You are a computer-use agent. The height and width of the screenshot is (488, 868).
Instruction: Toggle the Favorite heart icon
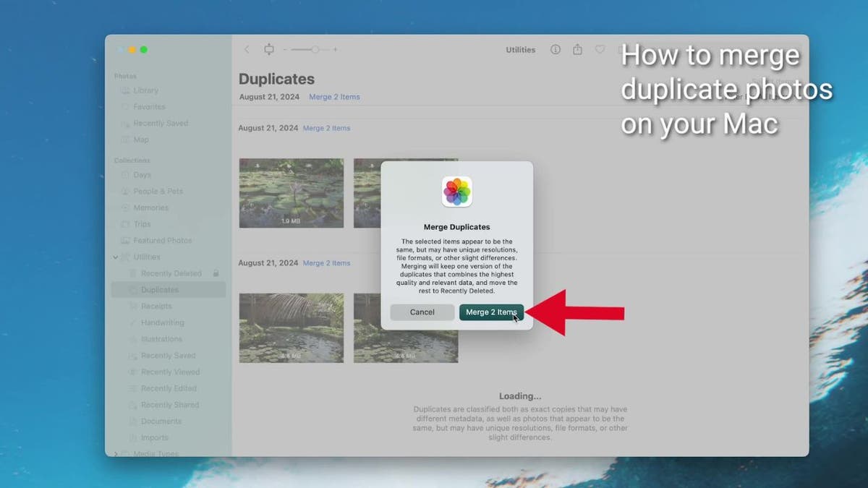[600, 50]
